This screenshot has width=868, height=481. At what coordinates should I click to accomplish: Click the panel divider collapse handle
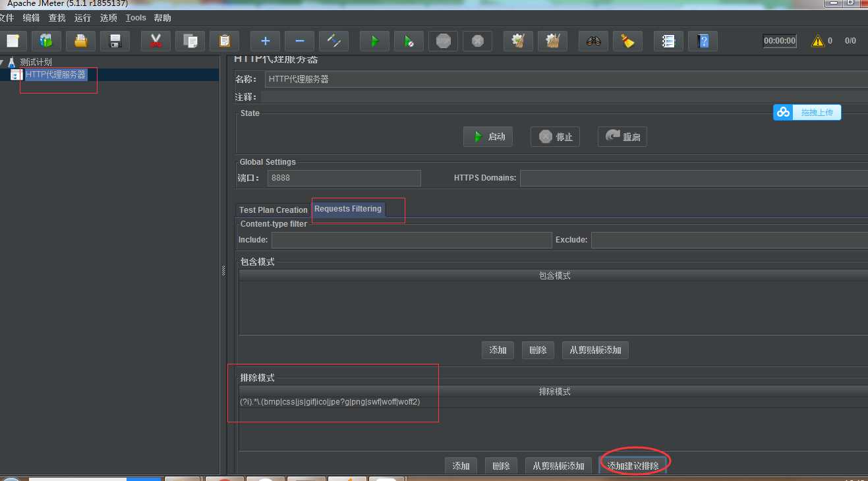pyautogui.click(x=223, y=270)
